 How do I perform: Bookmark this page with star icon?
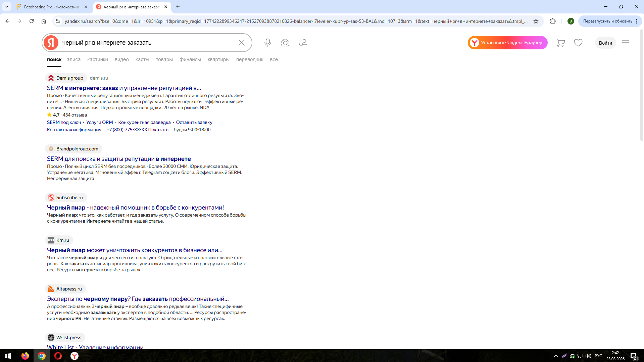point(536,21)
